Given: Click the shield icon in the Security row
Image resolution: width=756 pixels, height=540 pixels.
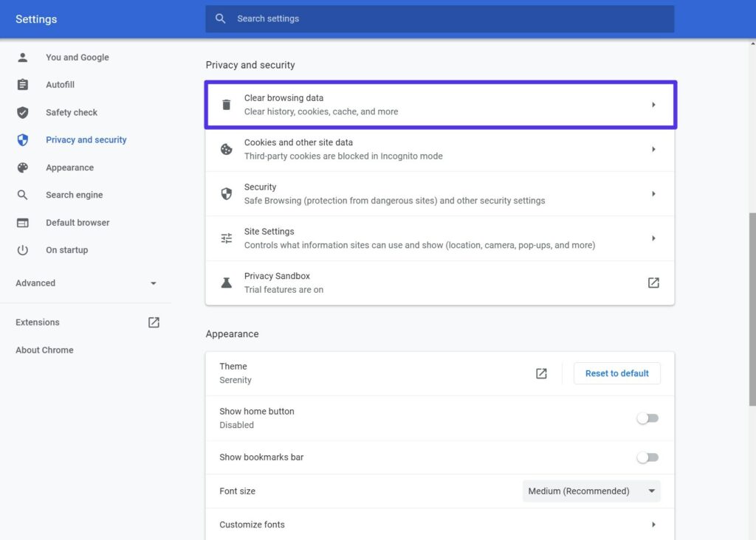Looking at the screenshot, I should point(227,194).
